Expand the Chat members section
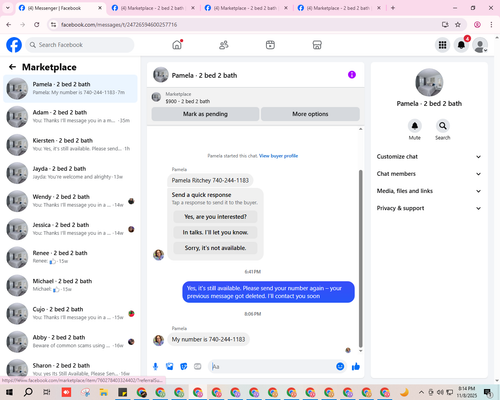Viewport: 500px width, 400px height. pyautogui.click(x=429, y=174)
